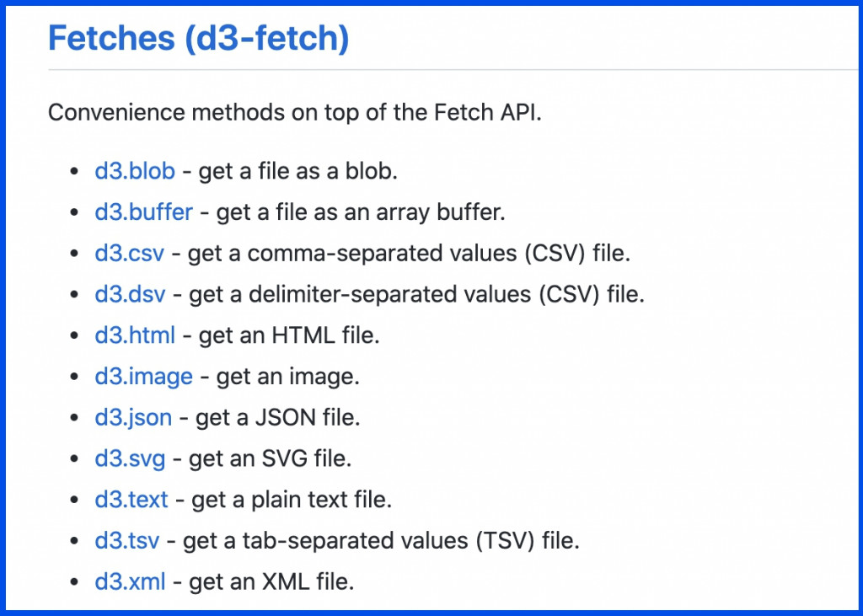This screenshot has height=616, width=863.
Task: Select the d3.image link
Action: click(x=143, y=377)
